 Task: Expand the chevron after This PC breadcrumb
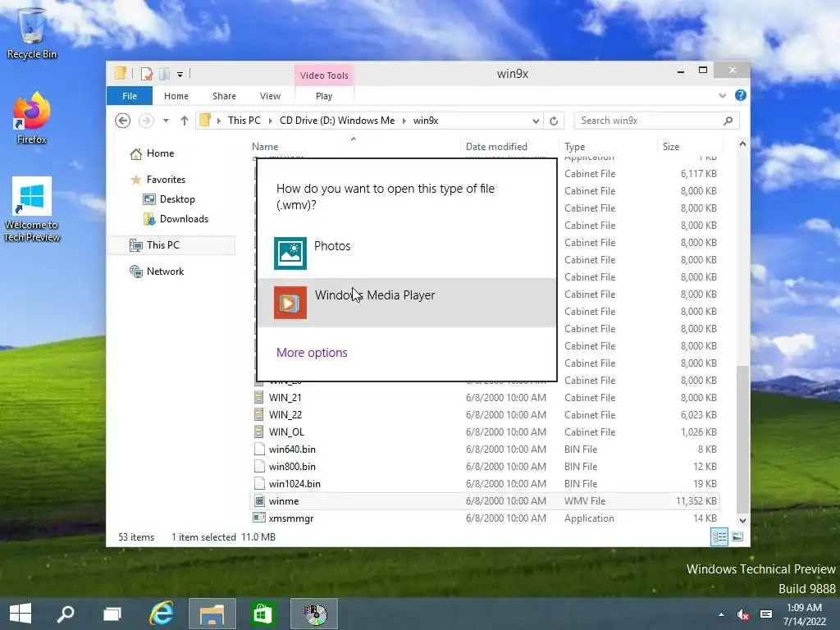coord(271,121)
